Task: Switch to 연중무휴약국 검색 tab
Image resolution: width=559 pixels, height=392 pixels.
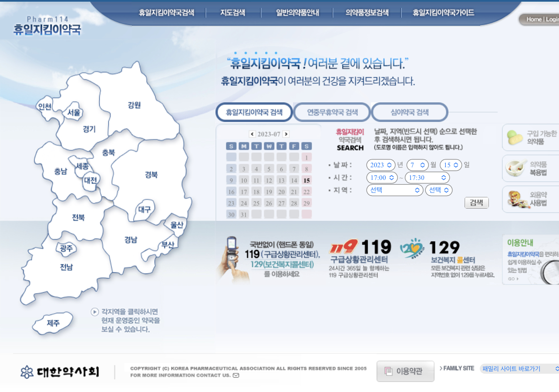Action: [x=332, y=112]
